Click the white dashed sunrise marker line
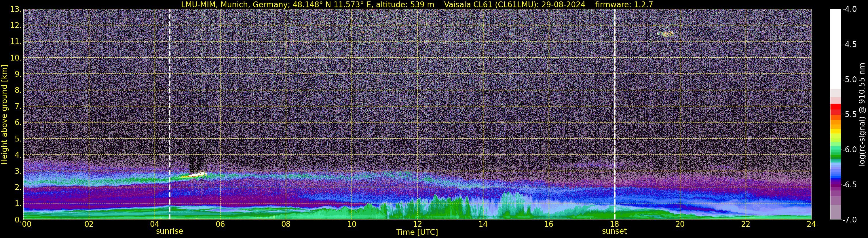 (x=170, y=114)
